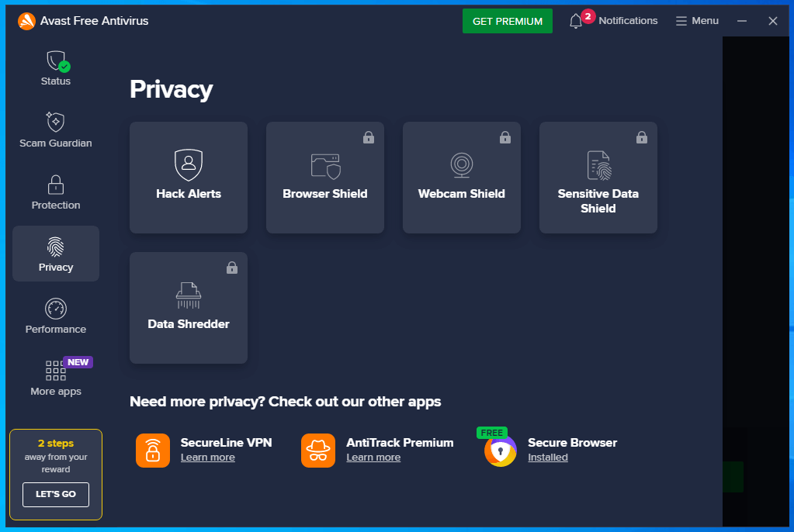Click the Secure Browser app icon
The height and width of the screenshot is (532, 794).
(501, 451)
